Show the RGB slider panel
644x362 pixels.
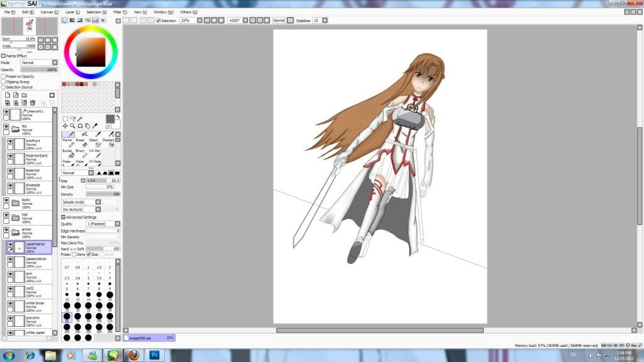point(72,20)
